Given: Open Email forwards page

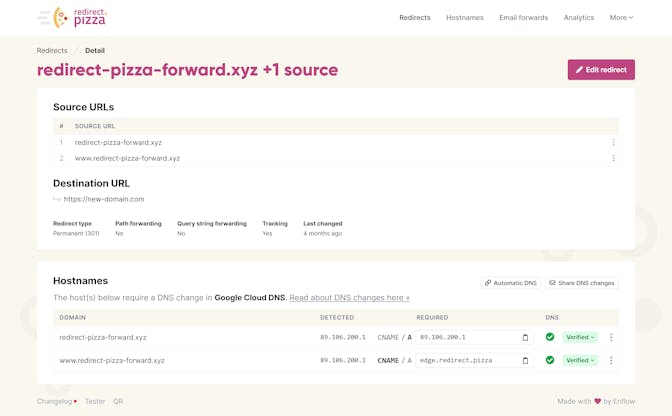Looking at the screenshot, I should (x=523, y=17).
